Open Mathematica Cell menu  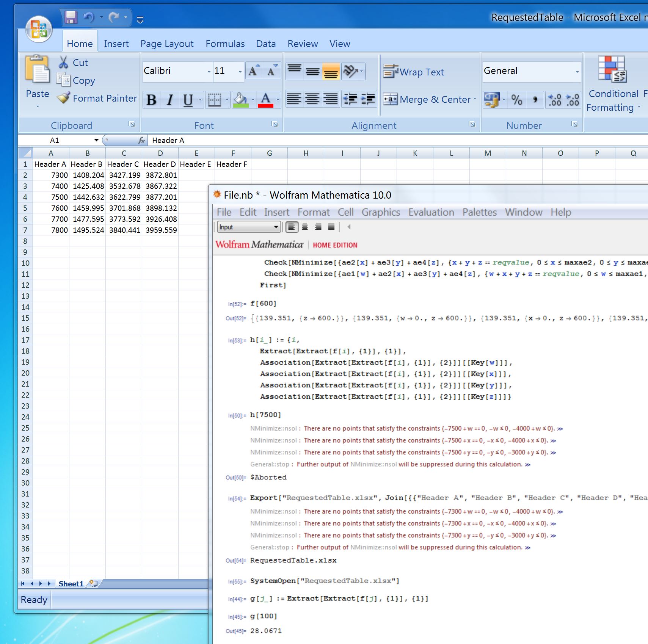click(x=346, y=212)
